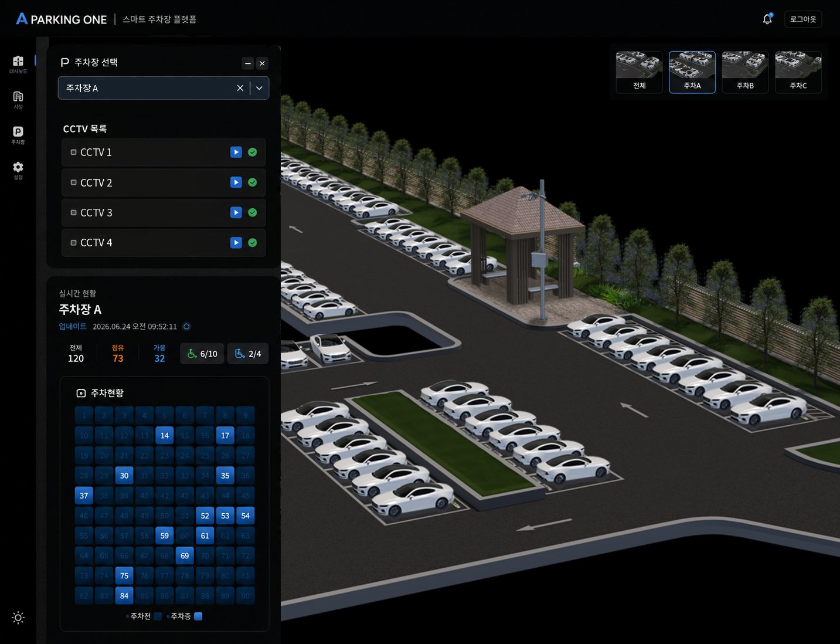The image size is (840, 644).
Task: Click the occupied count 73
Action: pyautogui.click(x=118, y=358)
